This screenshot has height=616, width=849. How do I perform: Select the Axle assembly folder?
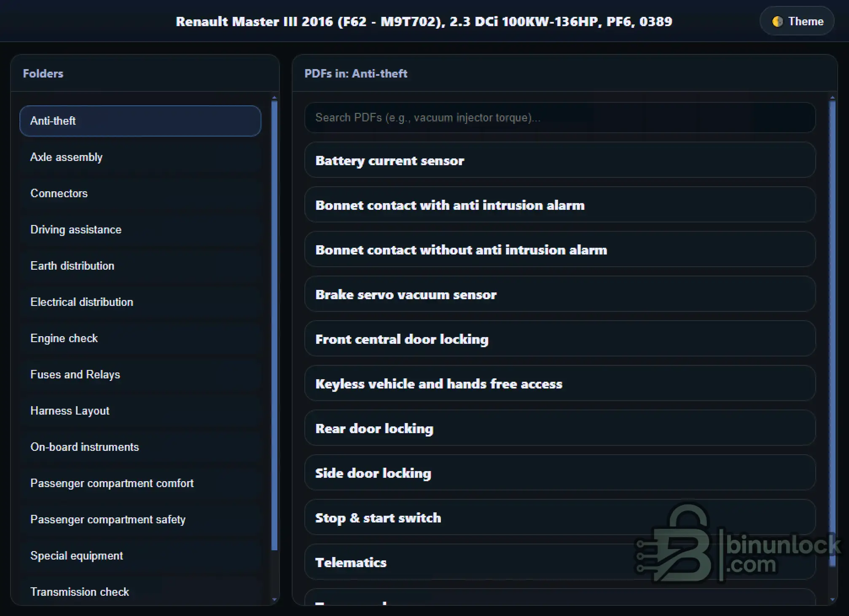click(140, 157)
